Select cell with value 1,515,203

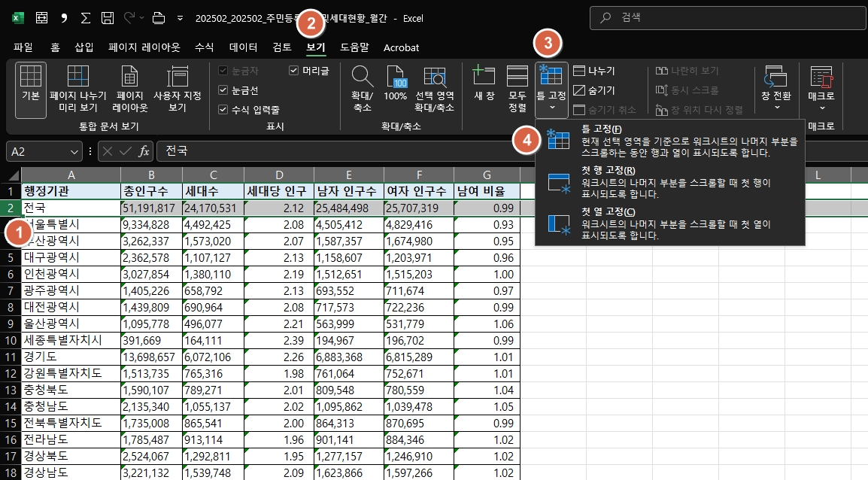coord(419,274)
